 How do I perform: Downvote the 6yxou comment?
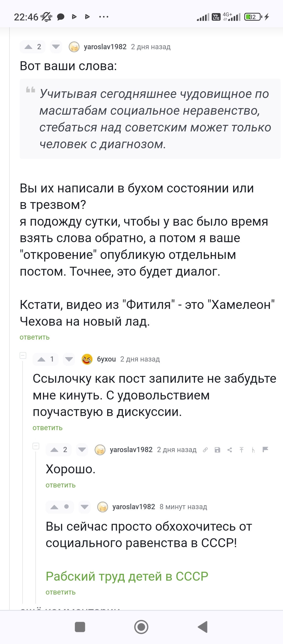click(x=69, y=359)
